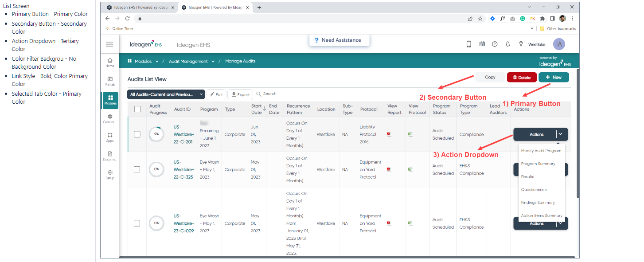Open audit link US-Westlake-22-C-325
This screenshot has width=644, height=262.
pyautogui.click(x=184, y=169)
